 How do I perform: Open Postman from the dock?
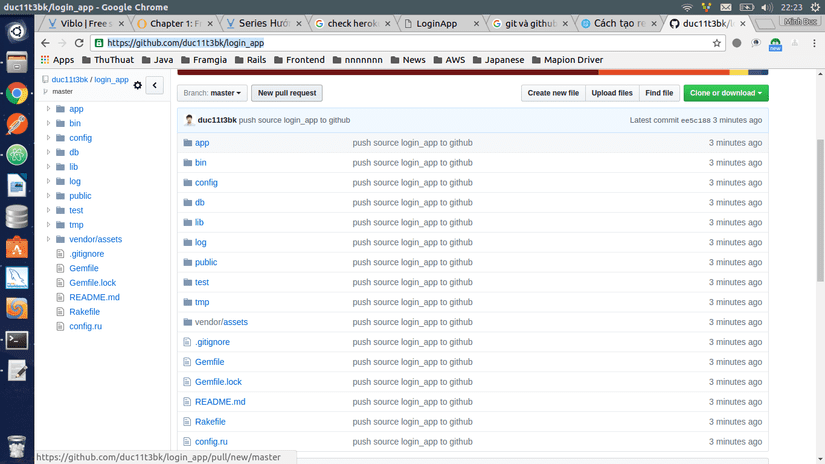pos(17,125)
